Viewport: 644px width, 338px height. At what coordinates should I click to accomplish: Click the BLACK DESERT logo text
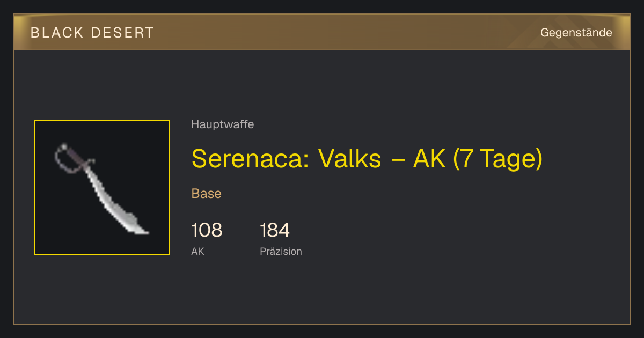(92, 33)
